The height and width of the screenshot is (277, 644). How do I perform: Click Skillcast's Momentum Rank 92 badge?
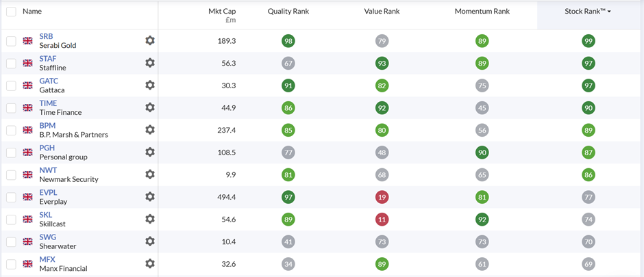pos(482,220)
